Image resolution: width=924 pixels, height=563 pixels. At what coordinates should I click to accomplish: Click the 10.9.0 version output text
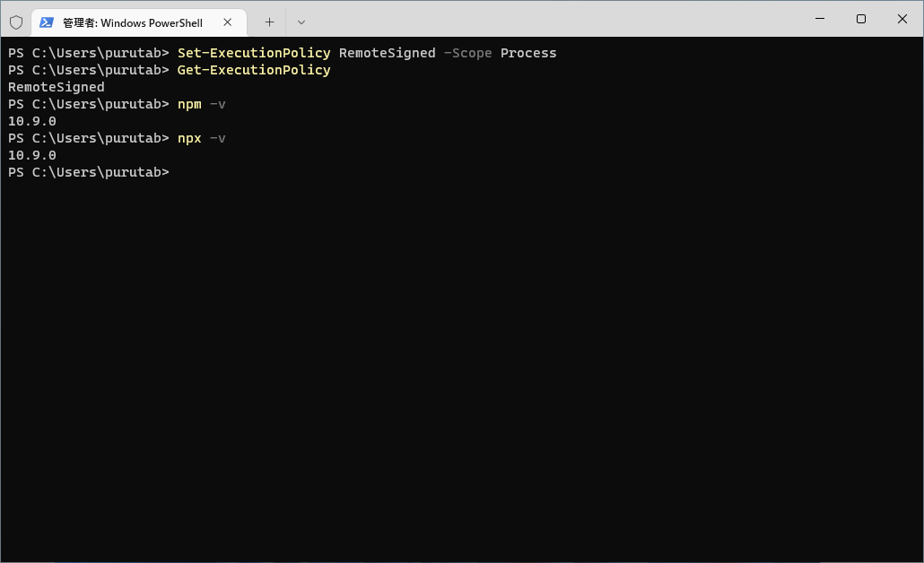point(32,121)
